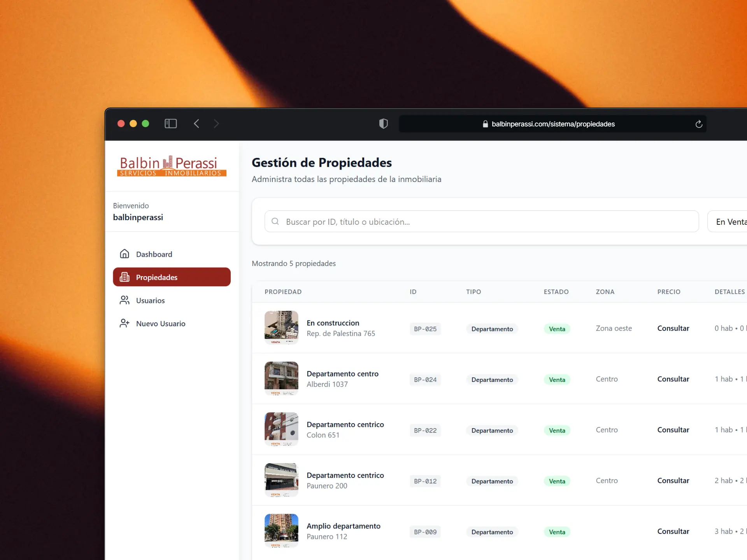
Task: Go back with the browser arrow
Action: [x=196, y=124]
